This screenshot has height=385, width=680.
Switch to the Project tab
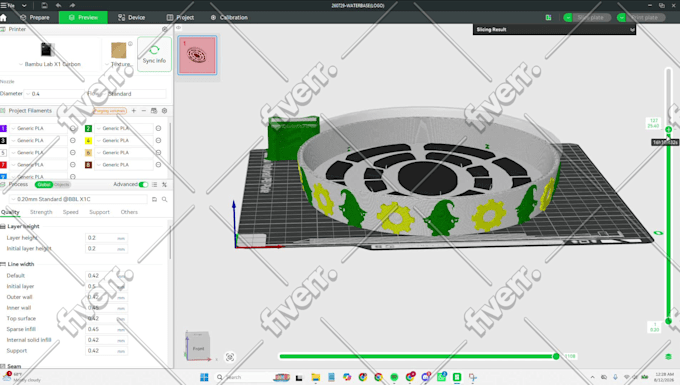[180, 17]
